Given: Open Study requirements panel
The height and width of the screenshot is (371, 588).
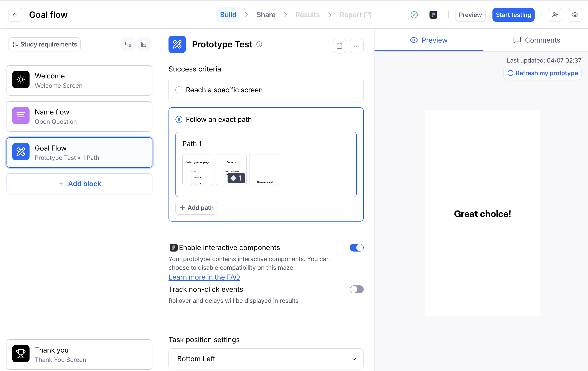Looking at the screenshot, I should click(45, 44).
